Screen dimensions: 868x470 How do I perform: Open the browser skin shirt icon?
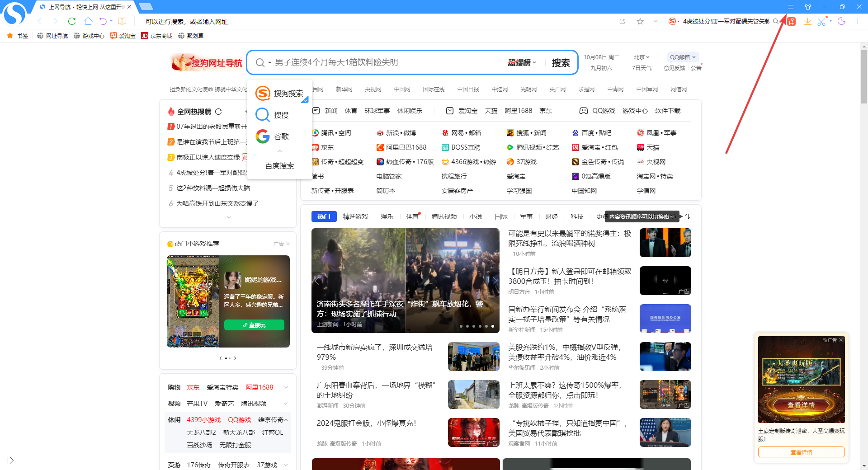pos(808,7)
